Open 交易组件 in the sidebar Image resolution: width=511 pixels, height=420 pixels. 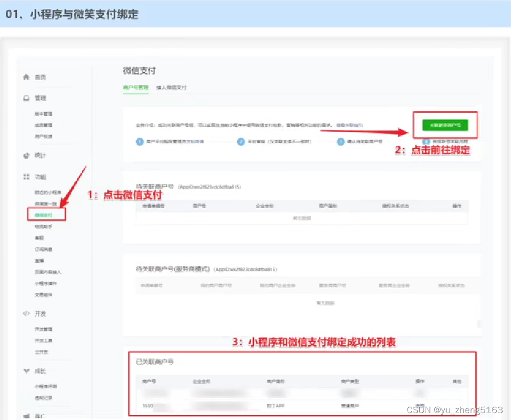click(43, 295)
